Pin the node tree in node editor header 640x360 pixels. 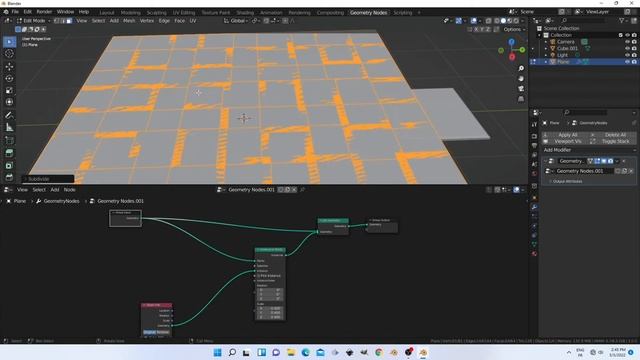click(302, 190)
